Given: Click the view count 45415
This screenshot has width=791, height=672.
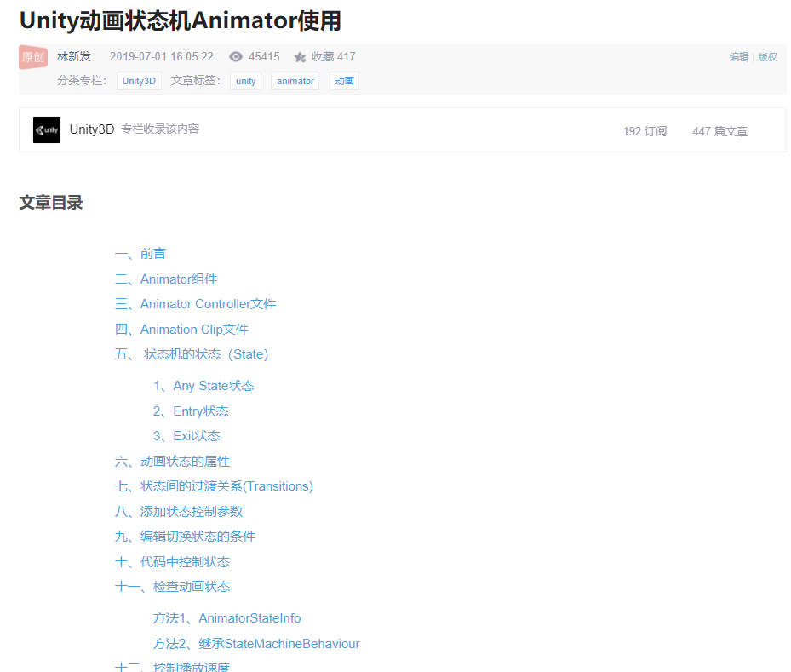Looking at the screenshot, I should point(264,56).
